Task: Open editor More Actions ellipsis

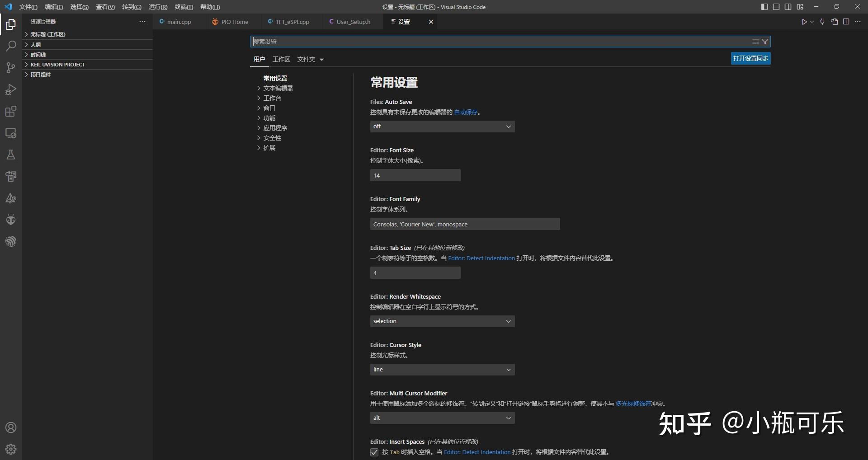Action: [x=858, y=22]
